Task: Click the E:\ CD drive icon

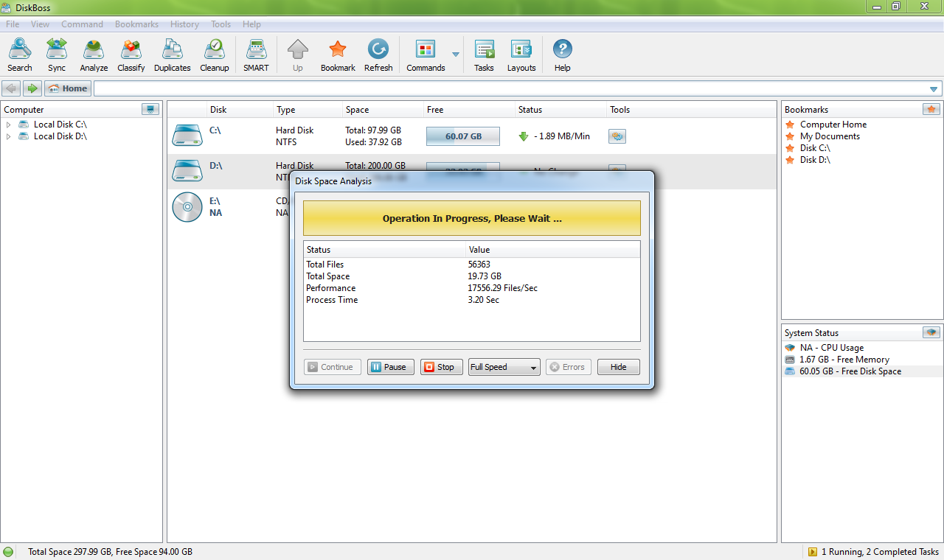Action: [187, 206]
